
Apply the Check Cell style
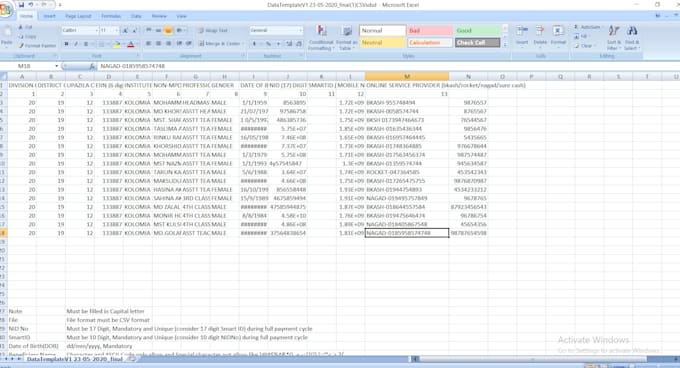pyautogui.click(x=477, y=42)
